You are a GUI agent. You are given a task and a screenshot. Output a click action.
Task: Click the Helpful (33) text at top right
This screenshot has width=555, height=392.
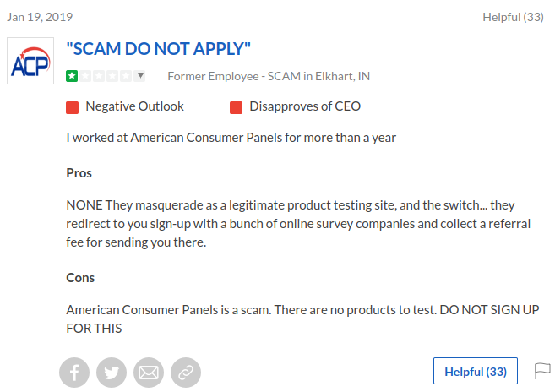click(513, 17)
